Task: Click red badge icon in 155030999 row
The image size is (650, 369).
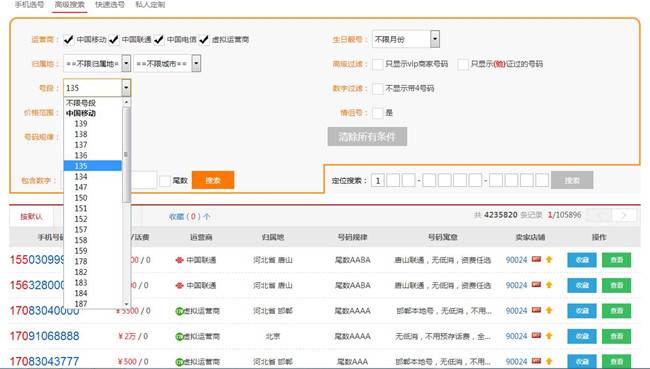Action: pyautogui.click(x=536, y=260)
